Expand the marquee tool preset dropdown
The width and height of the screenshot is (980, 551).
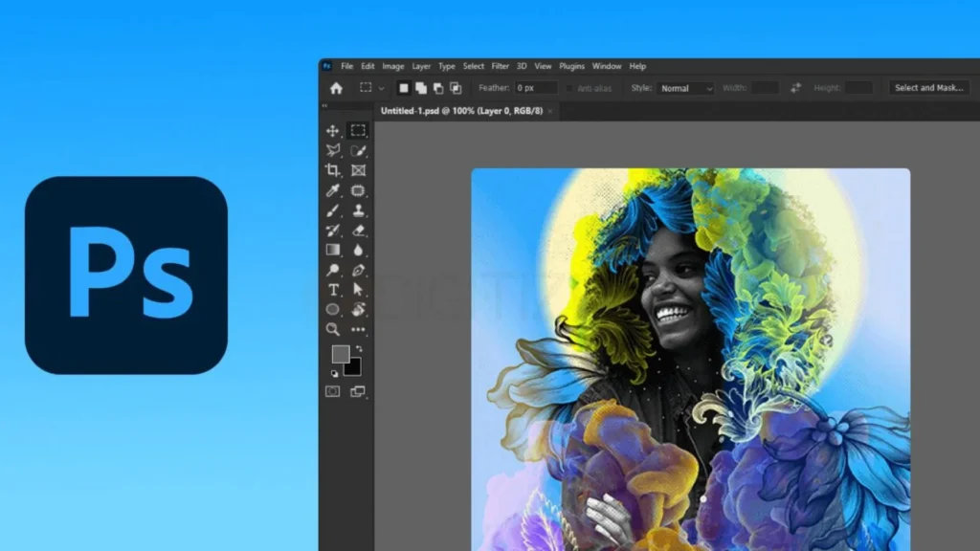pyautogui.click(x=381, y=86)
